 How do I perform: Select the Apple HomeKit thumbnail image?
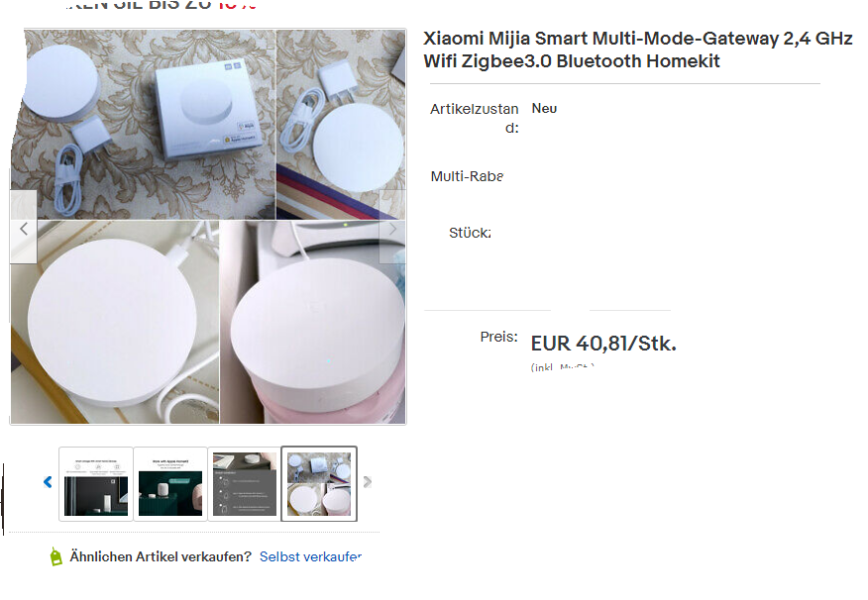point(170,484)
